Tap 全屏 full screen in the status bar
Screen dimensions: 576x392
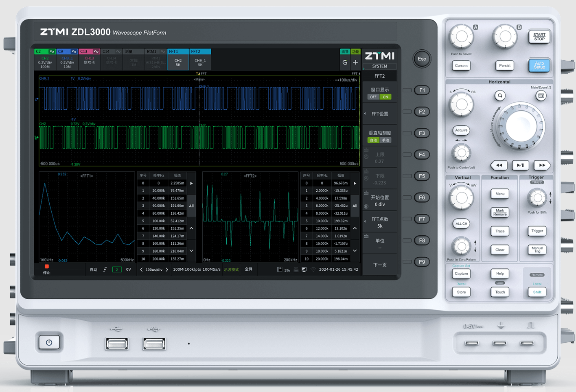coord(249,269)
